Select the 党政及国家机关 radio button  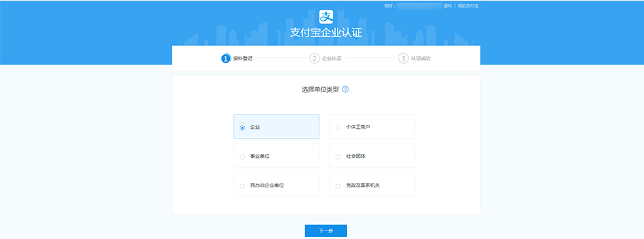tap(338, 186)
